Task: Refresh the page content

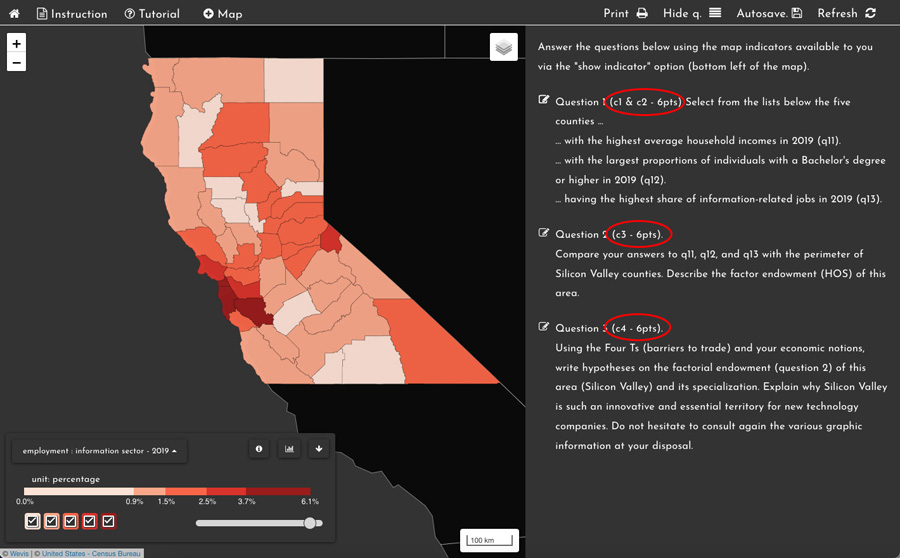Action: 847,13
